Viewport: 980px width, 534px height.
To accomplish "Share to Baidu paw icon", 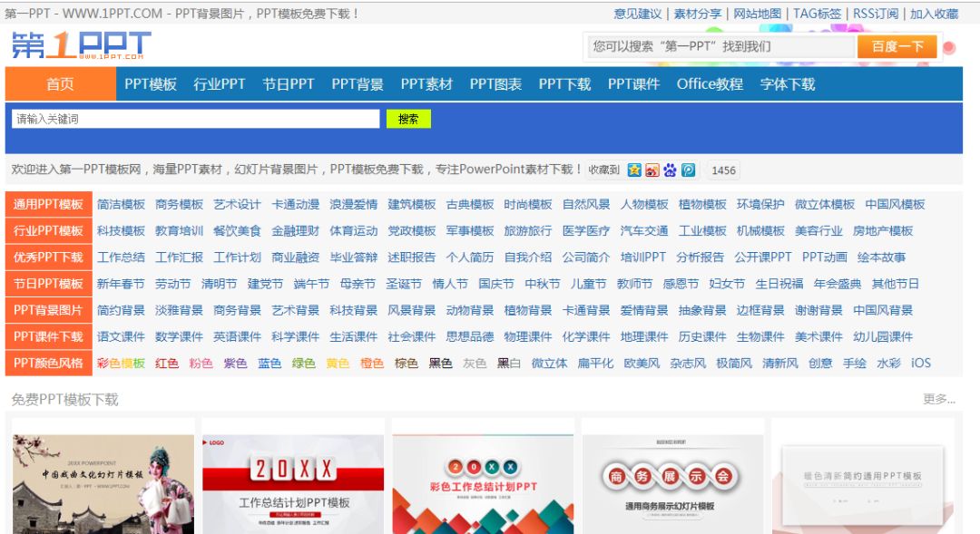I will 670,170.
